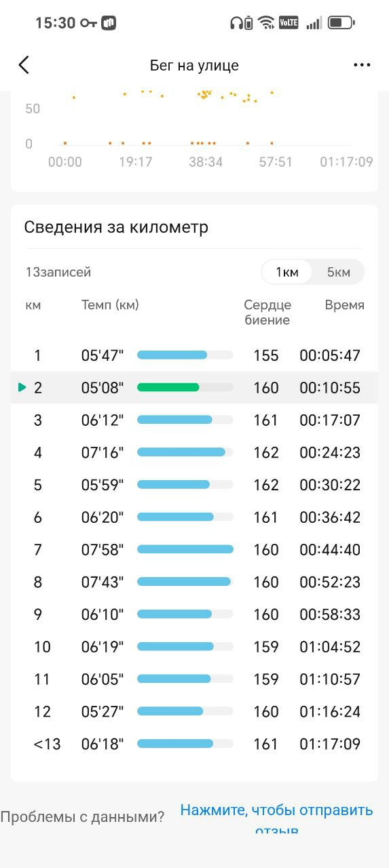Select kilometer 7 row with 07'58" pace
The width and height of the screenshot is (389, 868).
click(x=194, y=549)
